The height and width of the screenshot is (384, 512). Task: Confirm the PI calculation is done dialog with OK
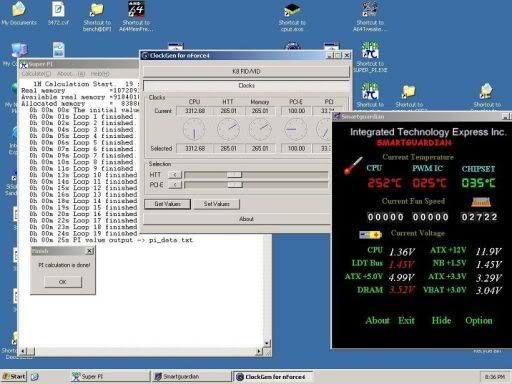coord(63,282)
